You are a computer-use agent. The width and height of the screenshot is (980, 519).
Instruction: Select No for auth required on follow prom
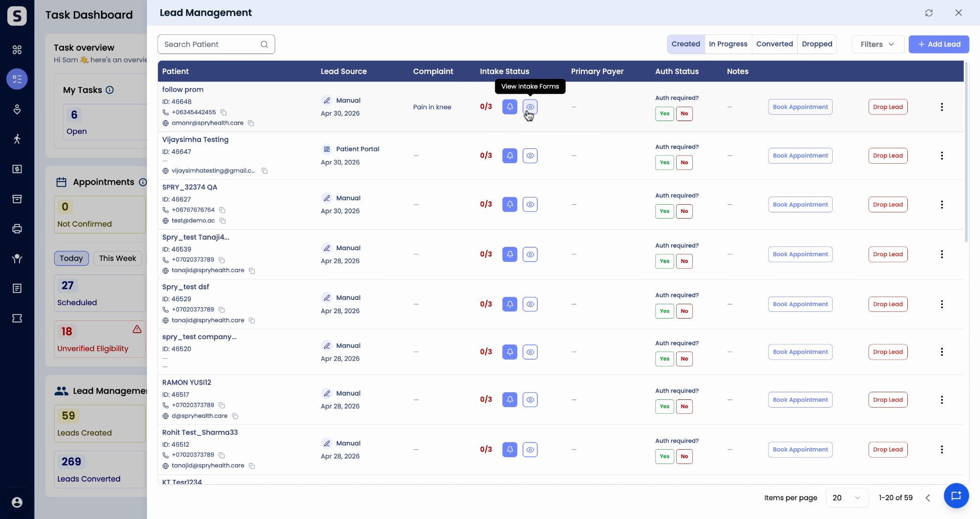click(684, 114)
